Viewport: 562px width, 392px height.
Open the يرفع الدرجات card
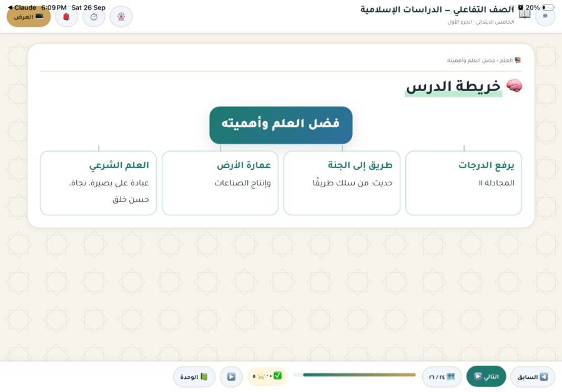(x=463, y=183)
